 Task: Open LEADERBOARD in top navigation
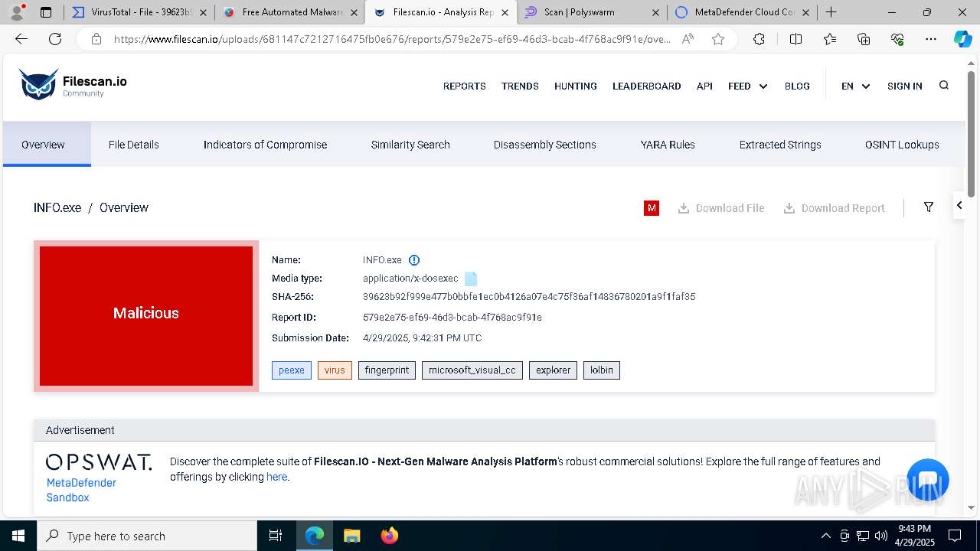(647, 86)
